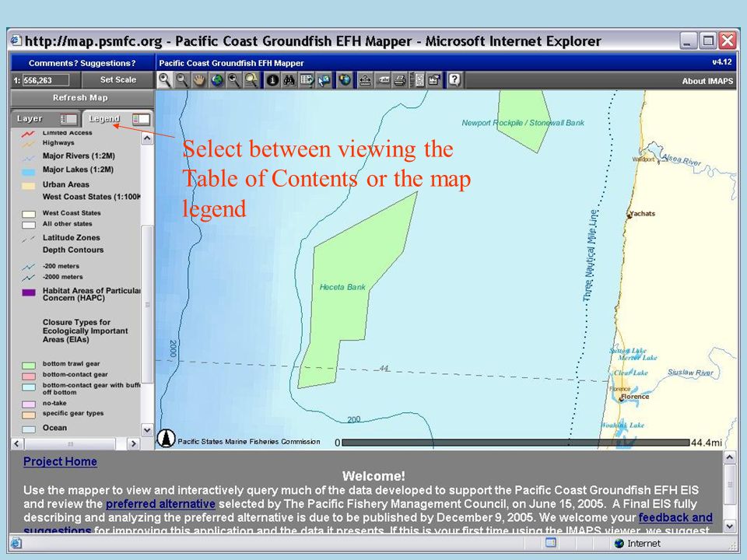Image resolution: width=747 pixels, height=560 pixels.
Task: Click legend panel scroll up arrow
Action: [x=147, y=138]
